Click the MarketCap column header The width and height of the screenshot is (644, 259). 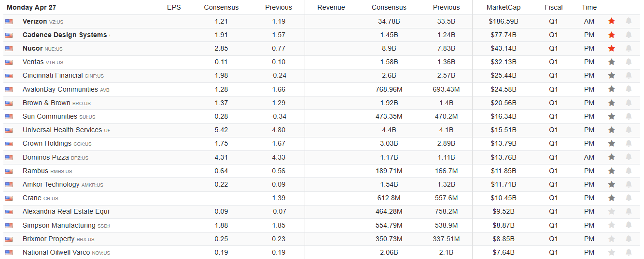pyautogui.click(x=504, y=7)
